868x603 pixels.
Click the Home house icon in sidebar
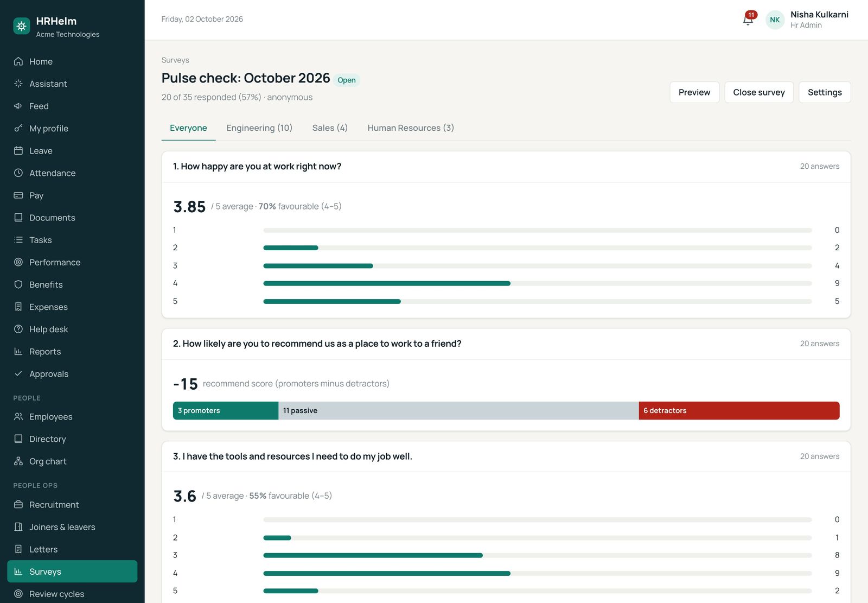tap(18, 61)
